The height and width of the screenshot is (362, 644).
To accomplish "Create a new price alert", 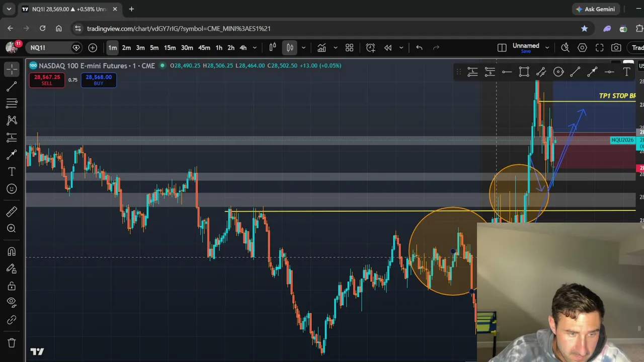I will click(x=371, y=48).
